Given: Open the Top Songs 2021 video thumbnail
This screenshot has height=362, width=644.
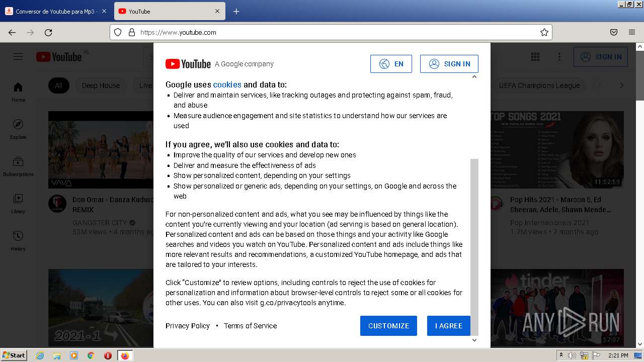Looking at the screenshot, I should point(557,149).
